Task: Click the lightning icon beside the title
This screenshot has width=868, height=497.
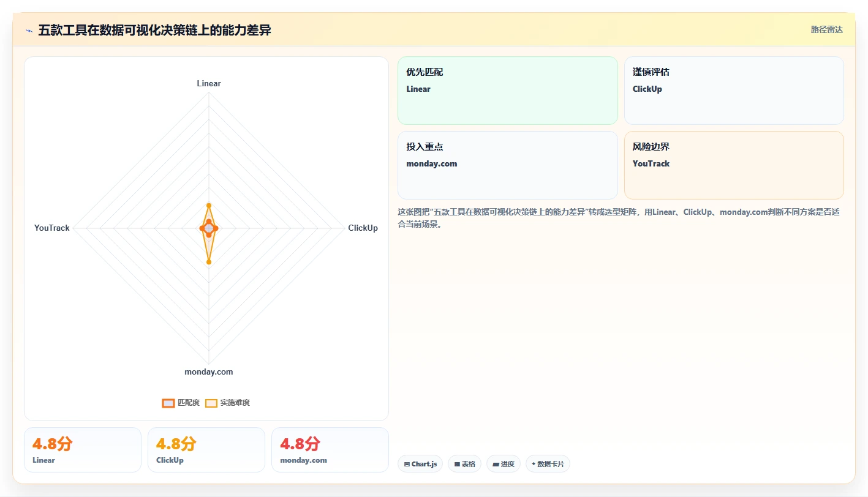Action: (x=29, y=31)
